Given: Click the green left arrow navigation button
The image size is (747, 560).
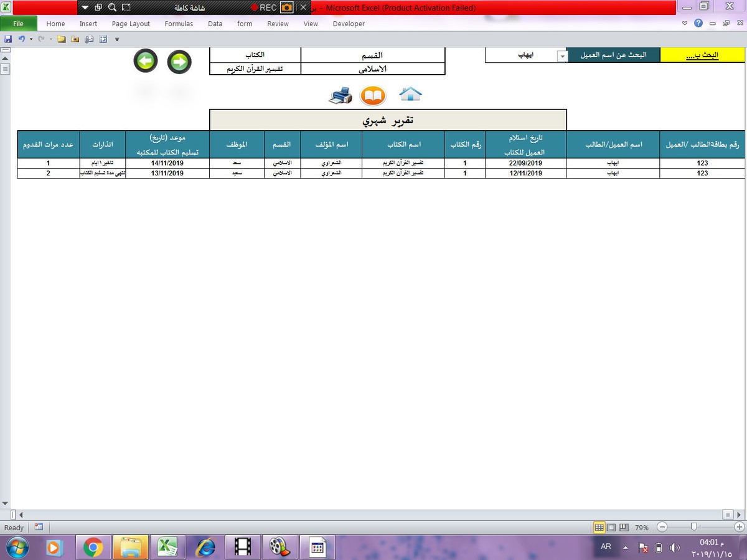Looking at the screenshot, I should point(146,62).
